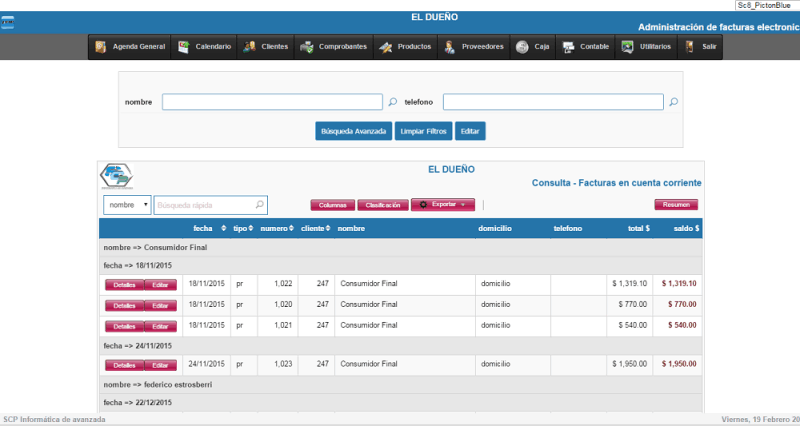Click the Sc8_PictonBlue theme label
Viewport: 800px width, 426px height.
(x=764, y=5)
